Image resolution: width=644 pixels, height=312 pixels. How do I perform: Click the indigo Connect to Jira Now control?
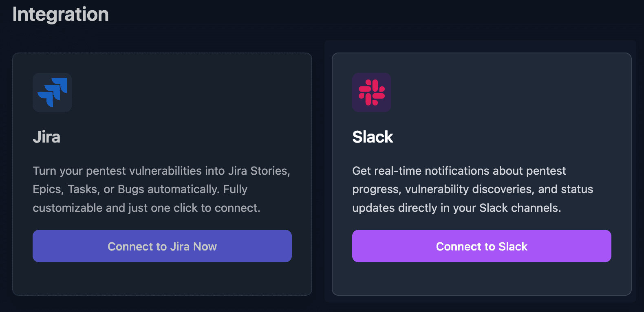click(x=162, y=246)
